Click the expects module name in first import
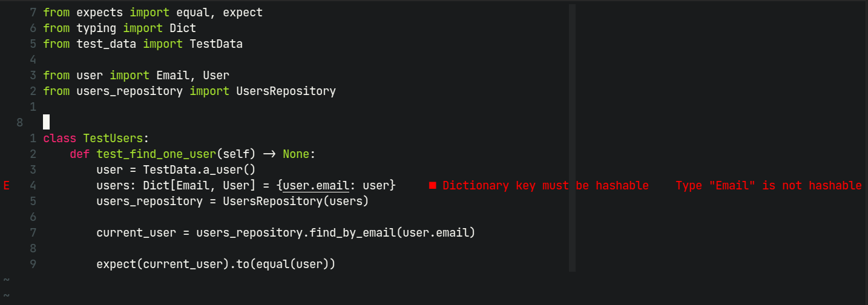Image resolution: width=868 pixels, height=305 pixels. coord(99,13)
